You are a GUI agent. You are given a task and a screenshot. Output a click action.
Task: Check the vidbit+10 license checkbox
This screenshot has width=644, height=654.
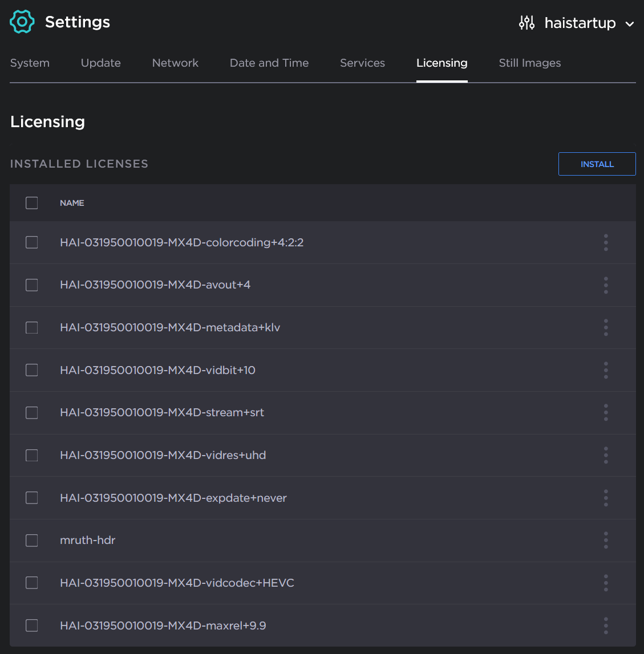pos(31,370)
